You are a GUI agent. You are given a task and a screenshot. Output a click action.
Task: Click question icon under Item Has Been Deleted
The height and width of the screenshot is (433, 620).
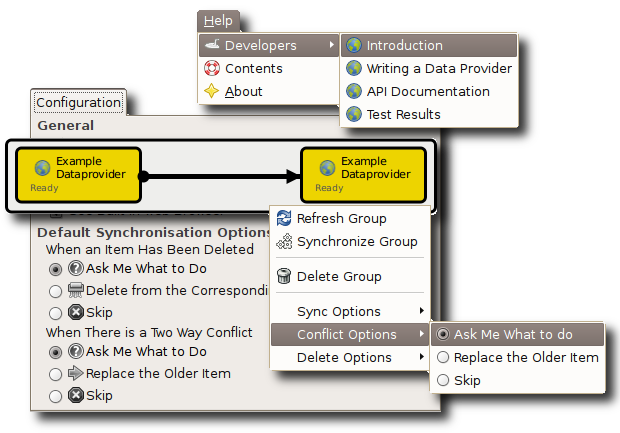[x=76, y=268]
